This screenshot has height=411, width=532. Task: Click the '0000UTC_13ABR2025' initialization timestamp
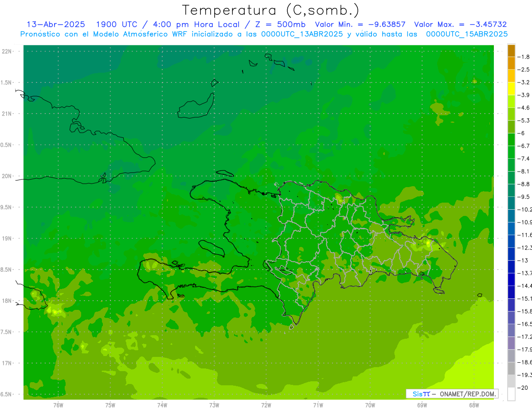(301, 34)
